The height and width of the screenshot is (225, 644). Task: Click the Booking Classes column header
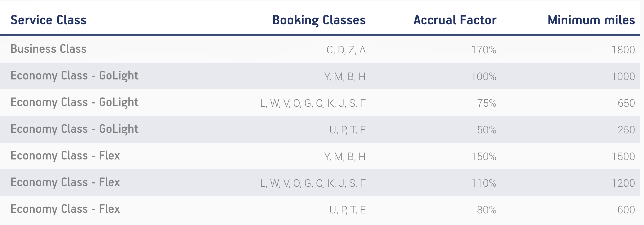[319, 20]
